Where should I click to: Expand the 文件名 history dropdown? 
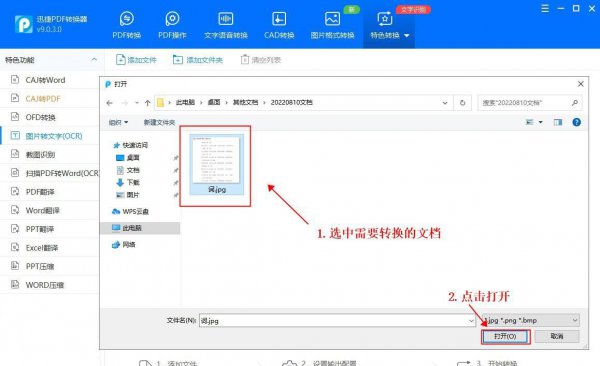[x=471, y=320]
